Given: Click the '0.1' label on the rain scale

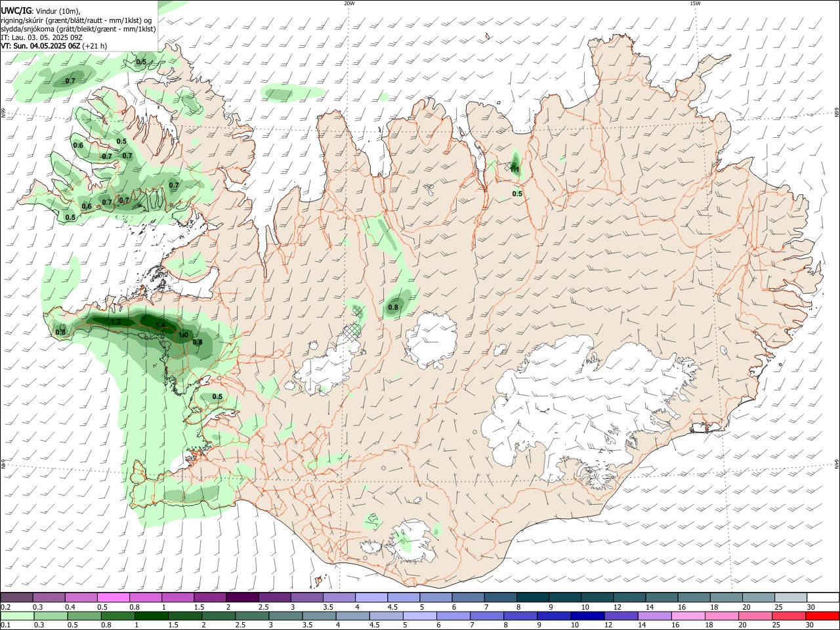Looking at the screenshot, I should point(5,625).
